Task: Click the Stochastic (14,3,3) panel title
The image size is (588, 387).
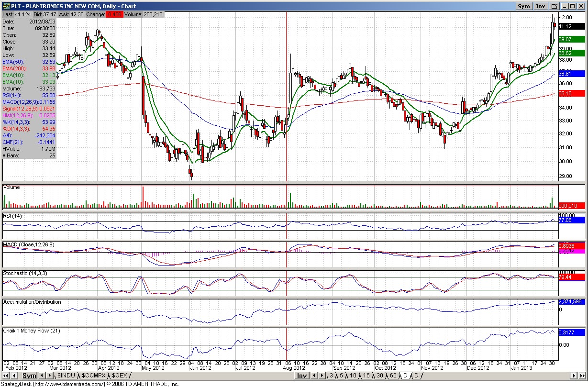Action: click(24, 273)
